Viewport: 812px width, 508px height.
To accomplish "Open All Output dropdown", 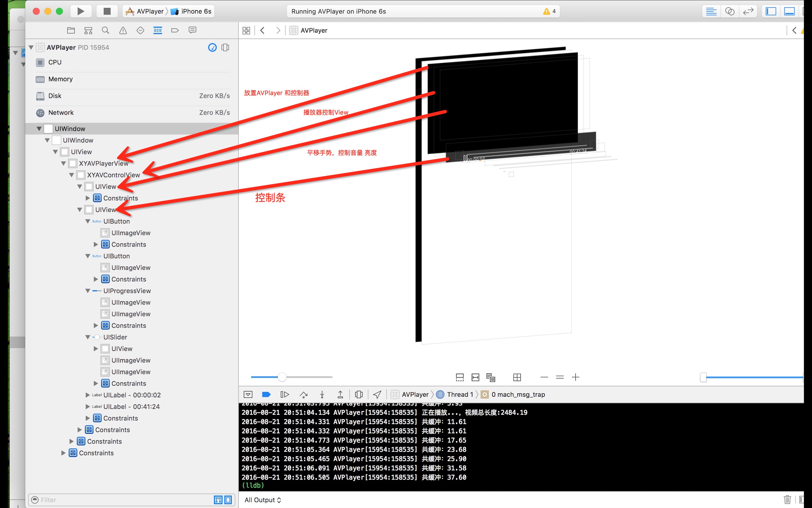I will click(x=263, y=500).
